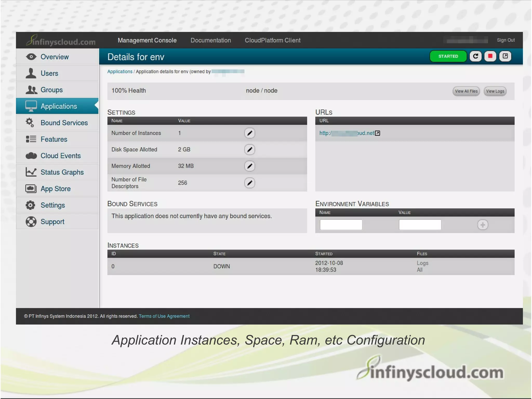Add environment variable with plus icon
Image resolution: width=532 pixels, height=399 pixels.
tap(482, 225)
